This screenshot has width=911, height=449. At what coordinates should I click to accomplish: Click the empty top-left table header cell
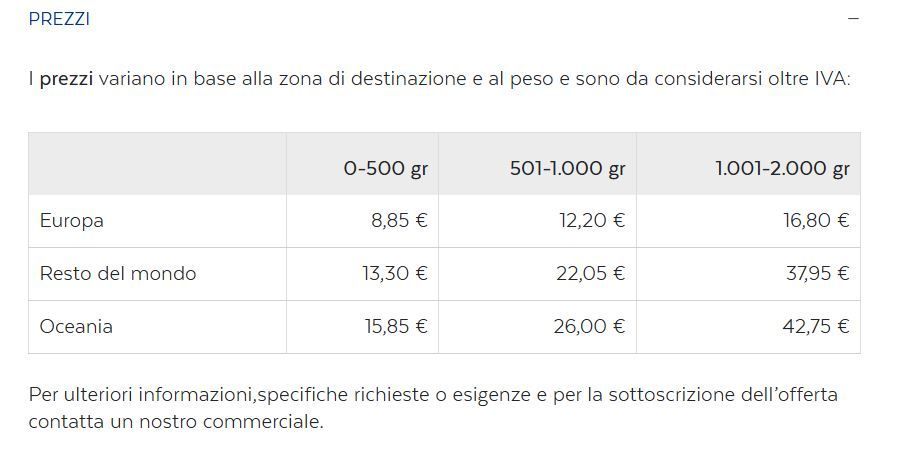(x=157, y=164)
